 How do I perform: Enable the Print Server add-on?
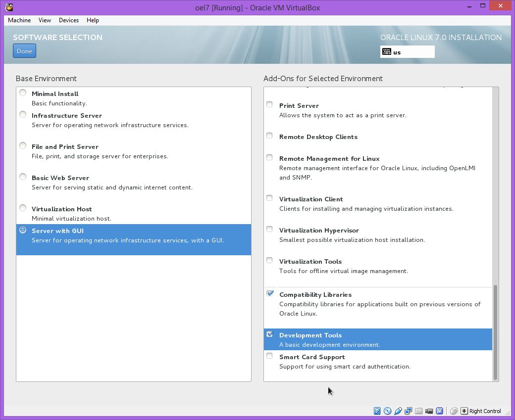pos(269,104)
